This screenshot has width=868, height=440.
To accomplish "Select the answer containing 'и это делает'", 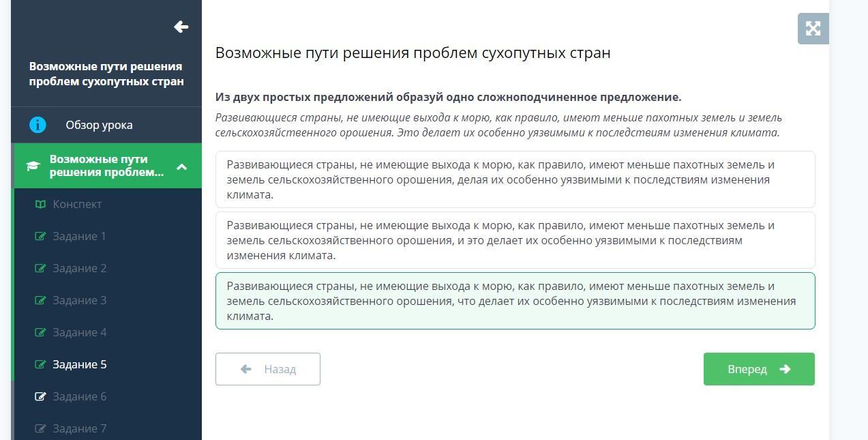I will [515, 240].
